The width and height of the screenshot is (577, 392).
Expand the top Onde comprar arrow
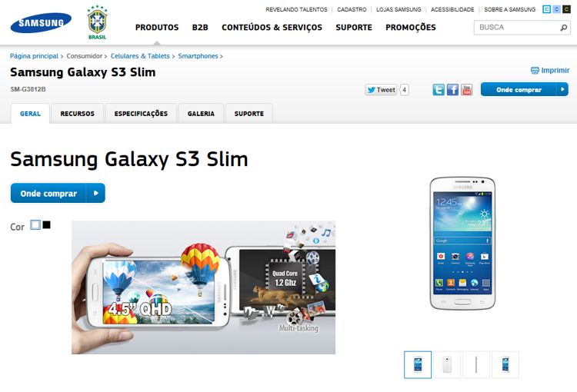coord(562,89)
